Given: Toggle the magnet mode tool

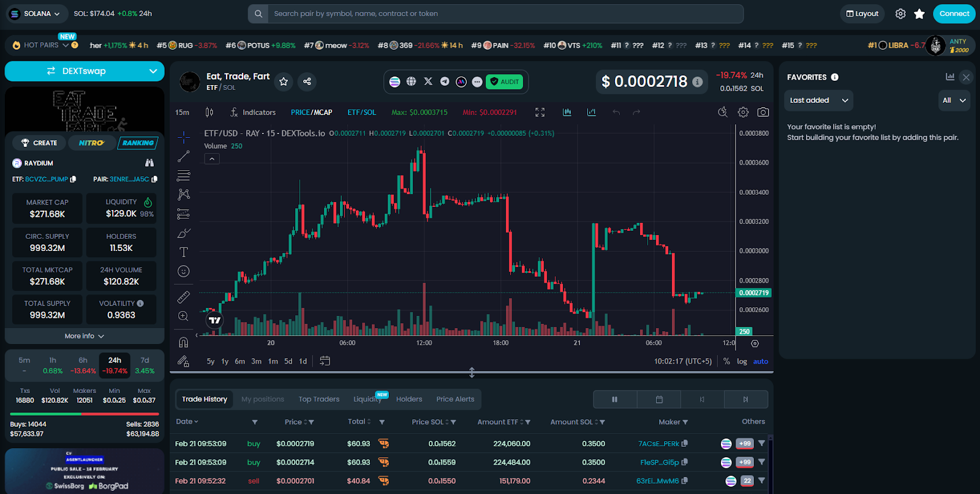Looking at the screenshot, I should (x=184, y=342).
